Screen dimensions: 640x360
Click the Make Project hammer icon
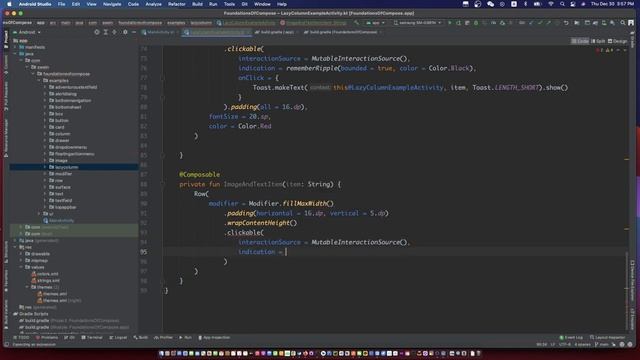[x=357, y=23]
